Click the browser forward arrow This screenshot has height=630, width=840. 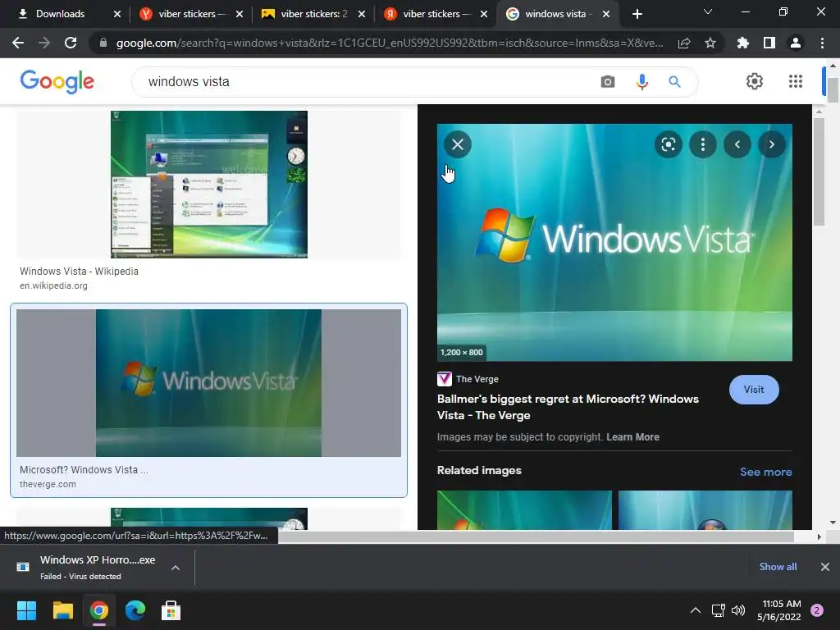(x=44, y=43)
